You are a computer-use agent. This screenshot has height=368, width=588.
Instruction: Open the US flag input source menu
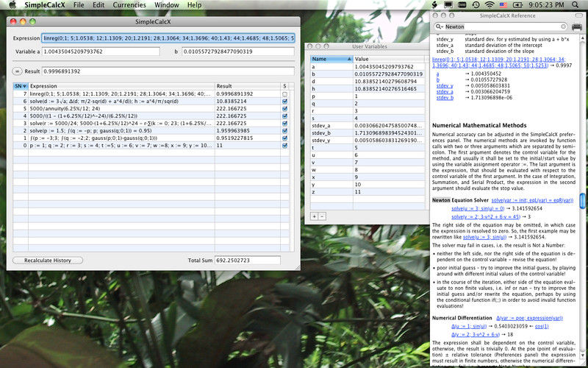(503, 5)
